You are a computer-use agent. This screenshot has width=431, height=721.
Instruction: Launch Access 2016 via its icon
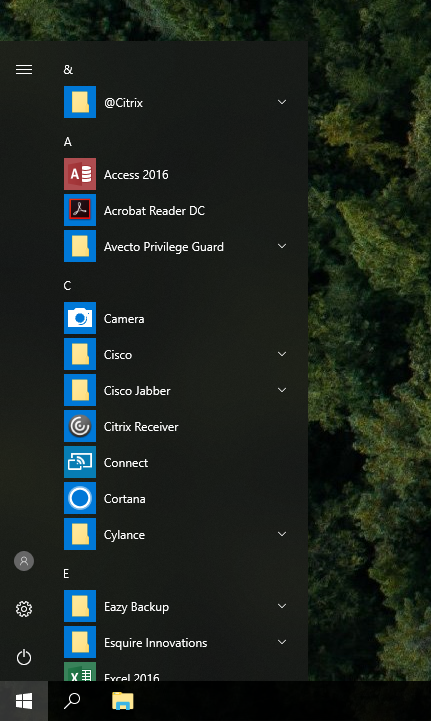click(80, 174)
